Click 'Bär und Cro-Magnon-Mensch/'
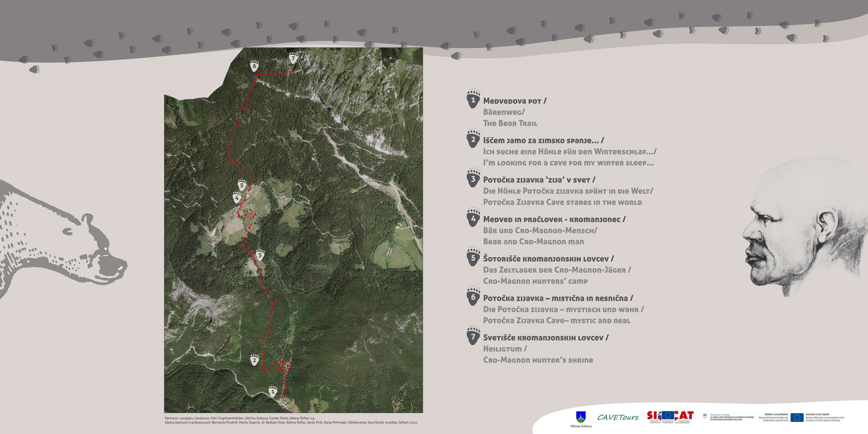Image resolution: width=868 pixels, height=434 pixels. 540,230
